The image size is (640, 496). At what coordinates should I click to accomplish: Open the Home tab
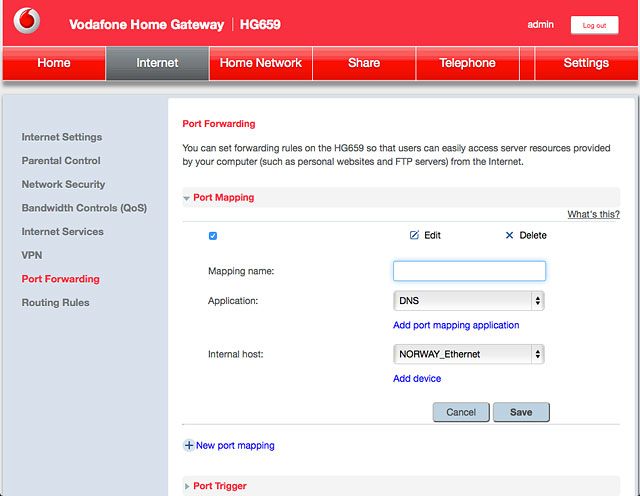[54, 63]
